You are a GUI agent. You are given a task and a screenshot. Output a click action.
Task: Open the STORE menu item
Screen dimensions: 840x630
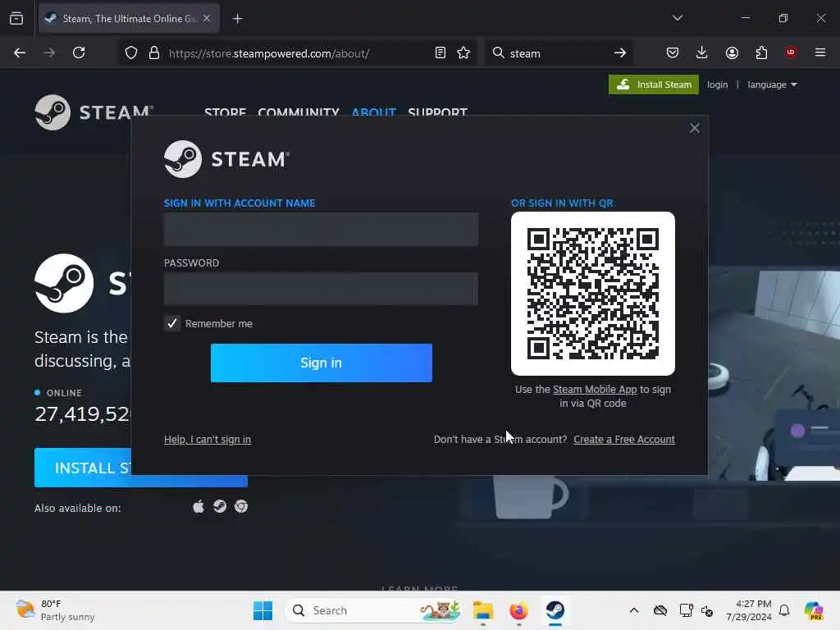point(225,112)
